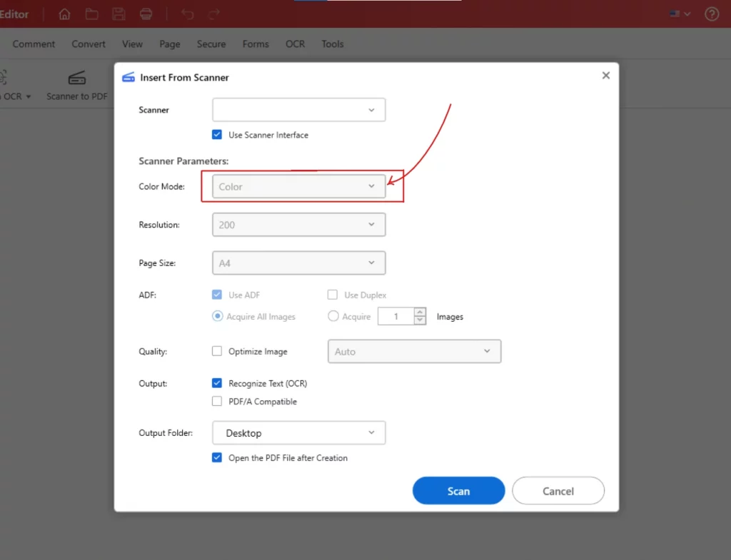Open the Help question mark icon
Image resolution: width=731 pixels, height=560 pixels.
tap(712, 14)
